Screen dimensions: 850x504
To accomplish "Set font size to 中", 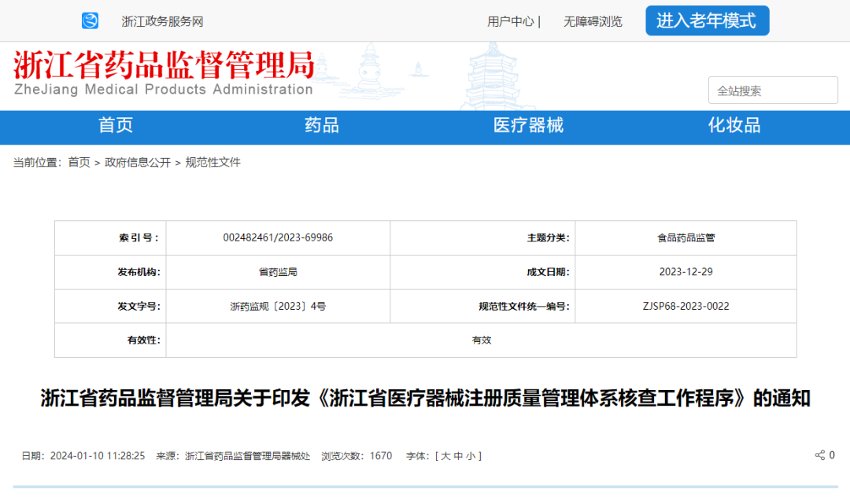I will [x=458, y=456].
